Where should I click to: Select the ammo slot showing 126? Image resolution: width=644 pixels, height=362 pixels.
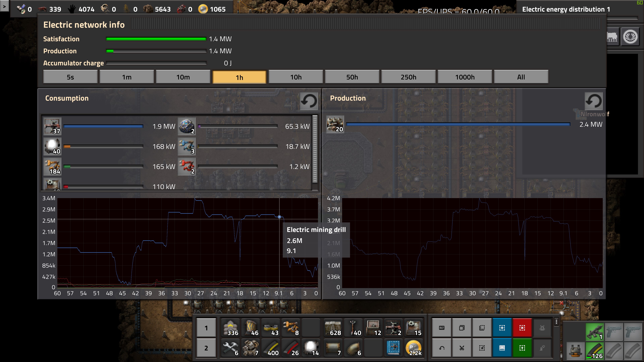pos(595,351)
